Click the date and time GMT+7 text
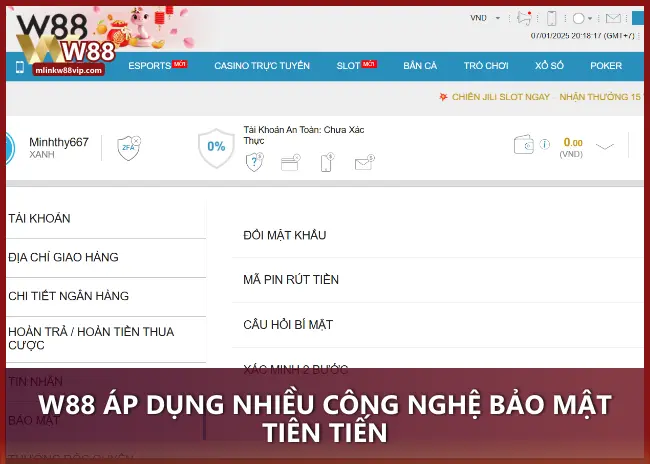Screen dimensions: 650x464 pyautogui.click(x=582, y=36)
